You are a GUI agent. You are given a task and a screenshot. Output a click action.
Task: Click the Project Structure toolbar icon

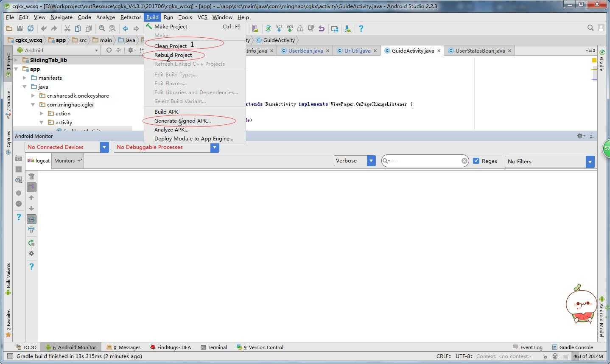(335, 28)
